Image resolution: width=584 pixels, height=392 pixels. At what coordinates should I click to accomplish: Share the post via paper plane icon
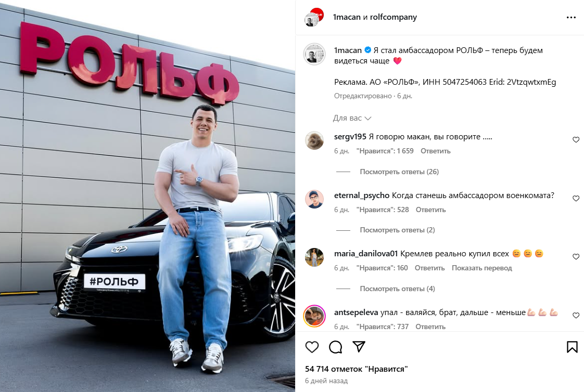[x=359, y=347]
